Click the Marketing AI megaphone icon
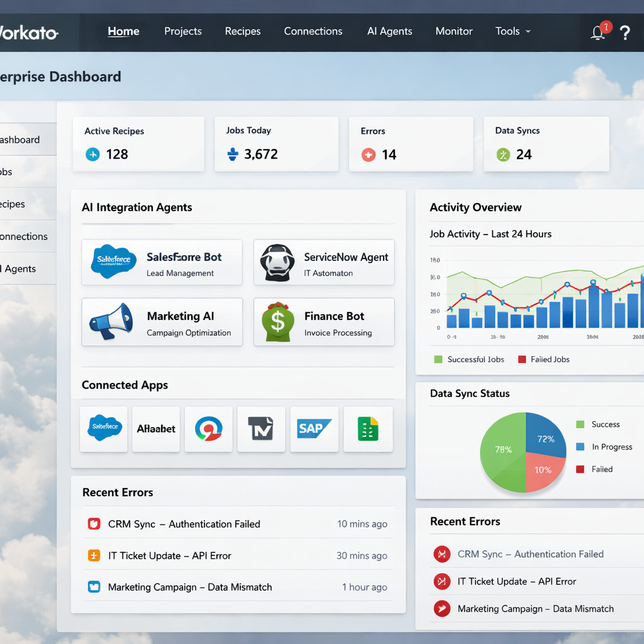Image resolution: width=644 pixels, height=644 pixels. [111, 321]
